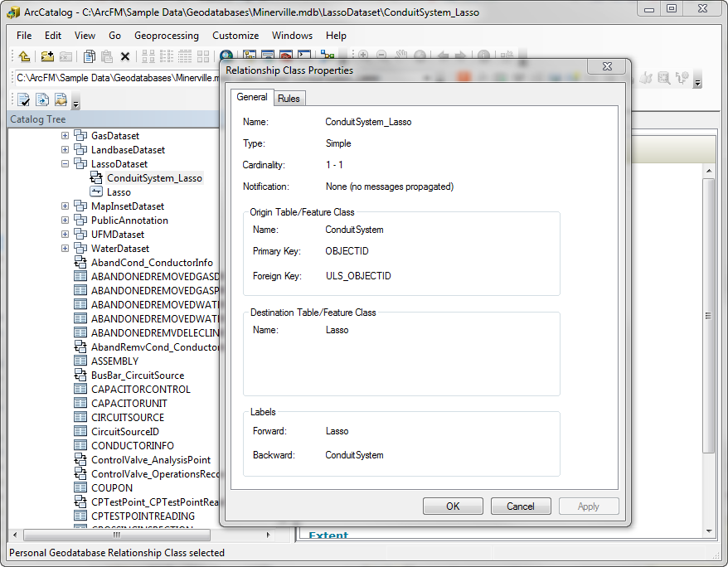Click Connect To Folder icon
The height and width of the screenshot is (567, 728).
point(47,56)
